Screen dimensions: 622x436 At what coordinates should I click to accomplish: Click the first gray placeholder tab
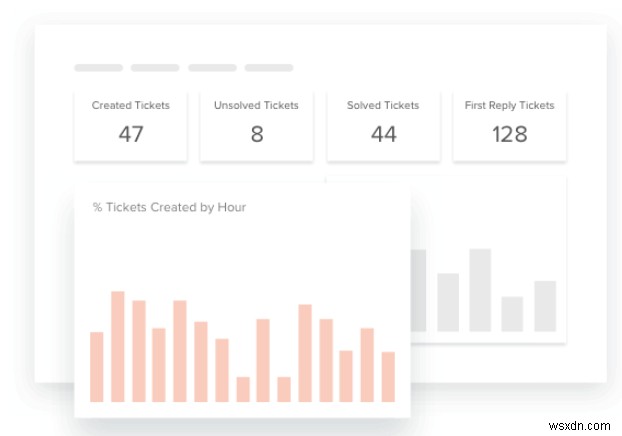tap(99, 68)
